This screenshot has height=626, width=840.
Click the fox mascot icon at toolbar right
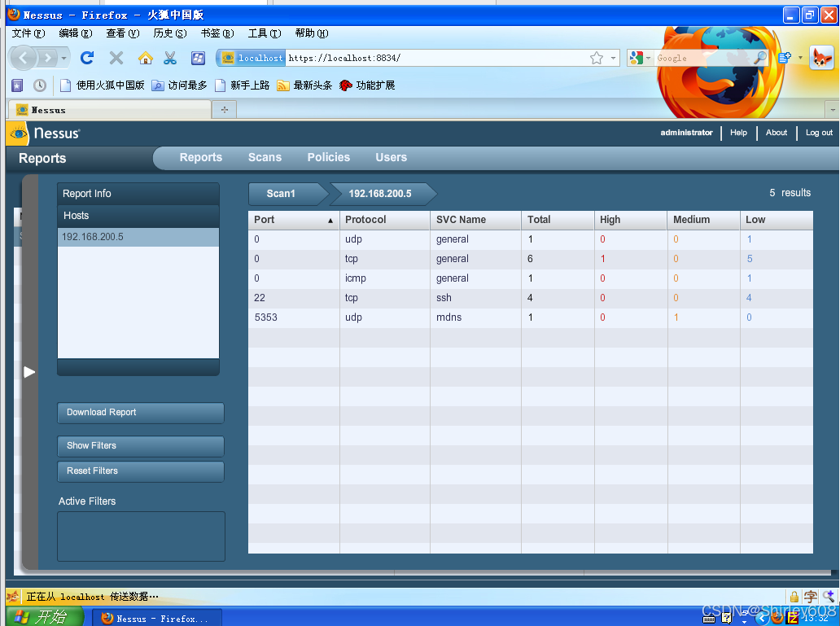click(x=822, y=58)
